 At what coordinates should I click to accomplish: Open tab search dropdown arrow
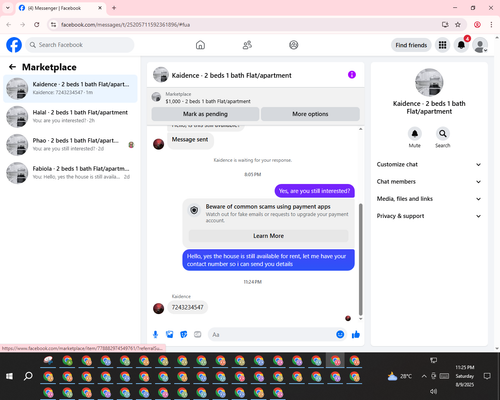8,8
